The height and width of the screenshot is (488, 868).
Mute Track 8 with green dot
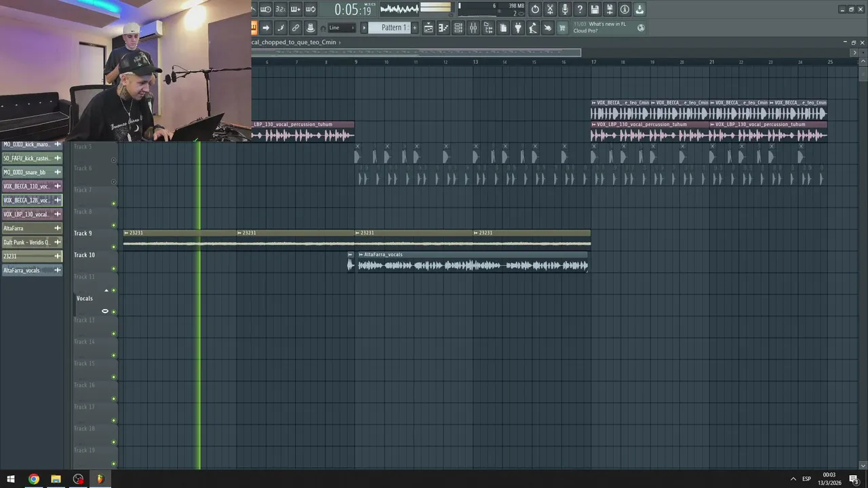113,225
